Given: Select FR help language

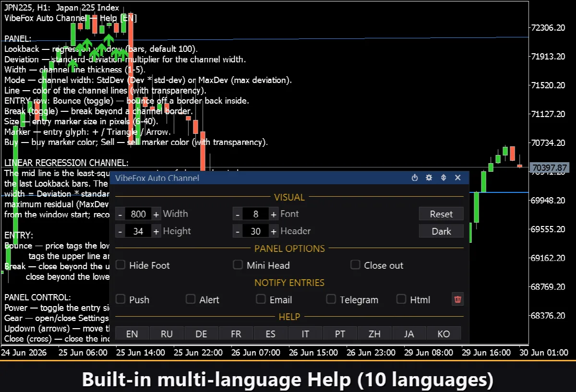Looking at the screenshot, I should [236, 333].
